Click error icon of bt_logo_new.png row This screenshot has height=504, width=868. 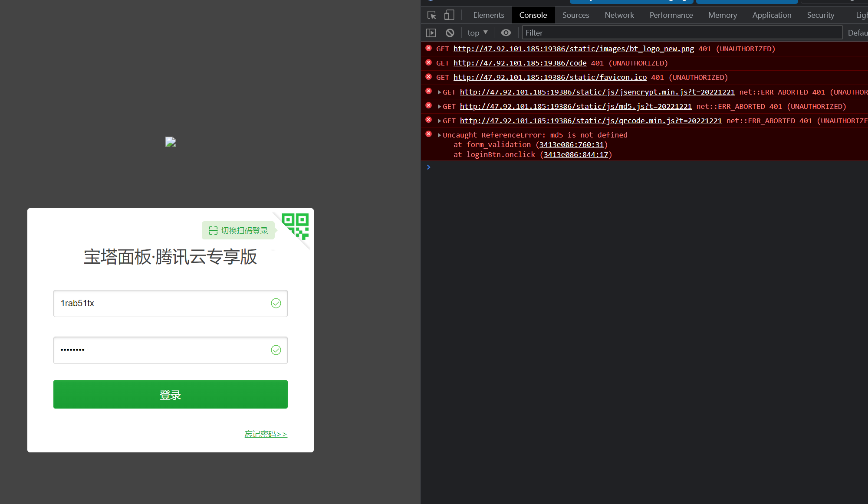point(428,48)
